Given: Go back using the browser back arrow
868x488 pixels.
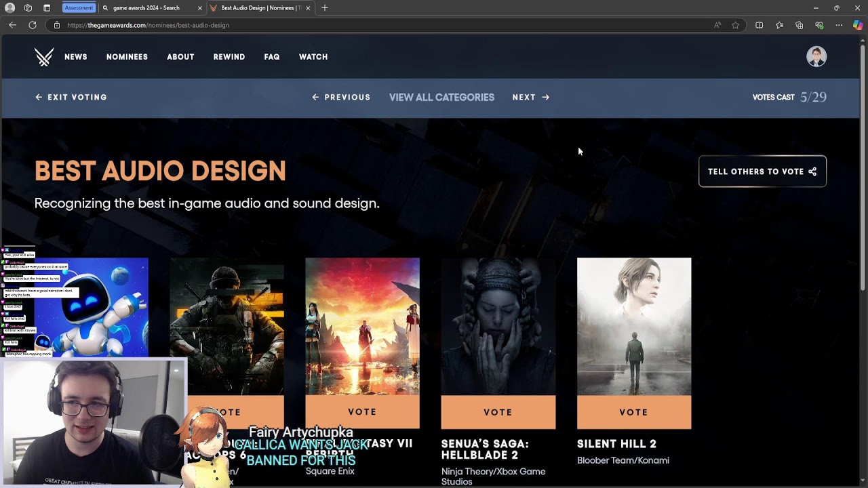Looking at the screenshot, I should tap(12, 25).
